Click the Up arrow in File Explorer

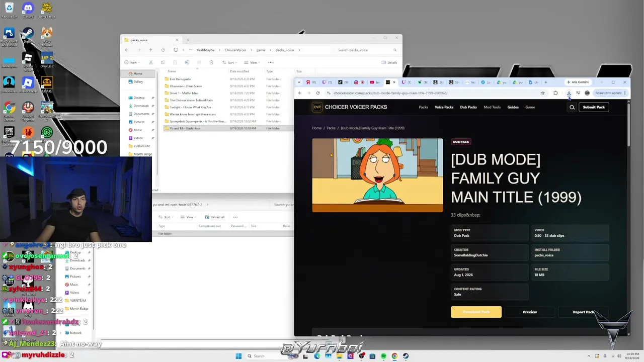pos(150,50)
